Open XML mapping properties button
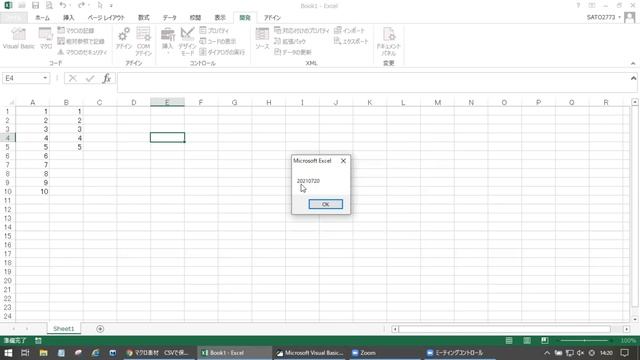This screenshot has height=360, width=640. click(x=302, y=31)
